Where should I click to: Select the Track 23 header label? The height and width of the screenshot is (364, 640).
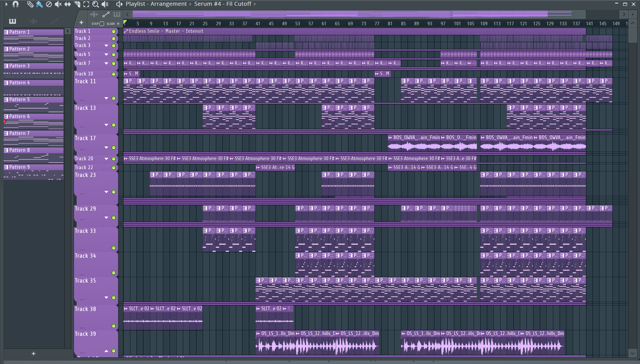coord(85,175)
